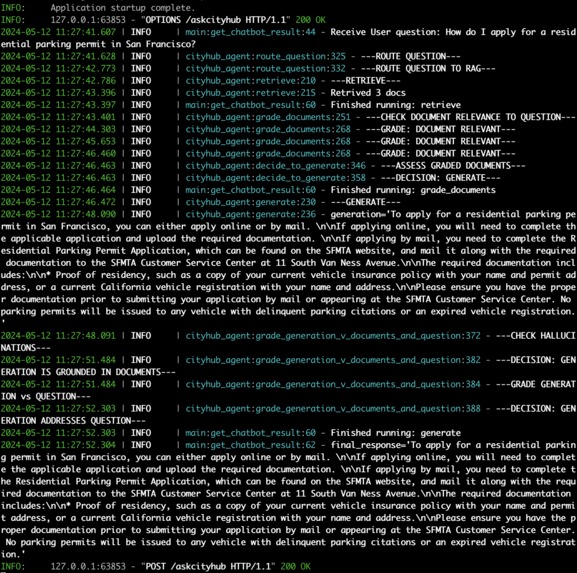Click 'cityhub_agent:generate:230' source label
Screen dimensions: 577x573
click(x=250, y=202)
